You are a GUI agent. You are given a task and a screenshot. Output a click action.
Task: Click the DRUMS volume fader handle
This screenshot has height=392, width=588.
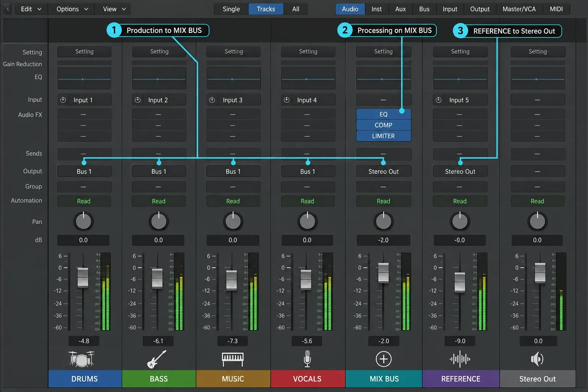point(83,278)
